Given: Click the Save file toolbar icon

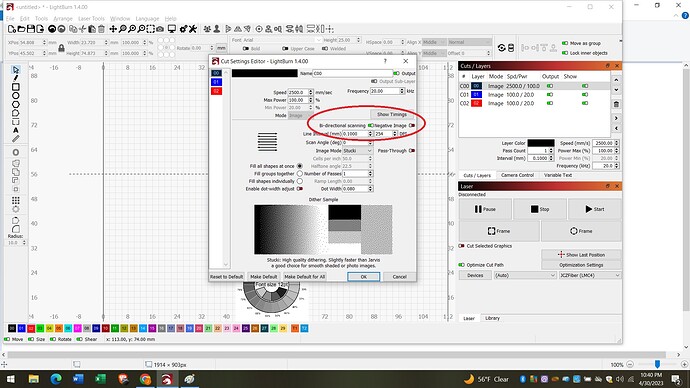Looking at the screenshot, I should pos(31,29).
